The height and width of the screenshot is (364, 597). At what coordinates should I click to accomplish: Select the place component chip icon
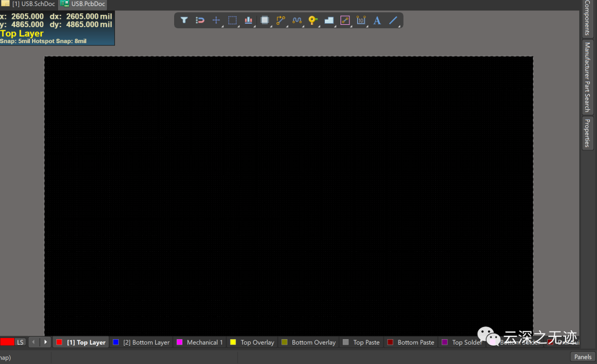265,20
